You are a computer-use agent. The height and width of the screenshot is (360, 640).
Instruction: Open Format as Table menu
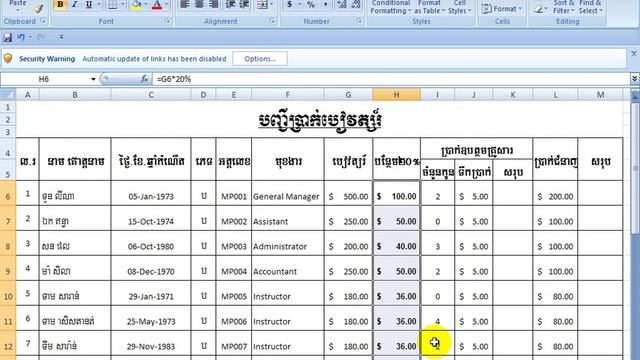[x=429, y=7]
